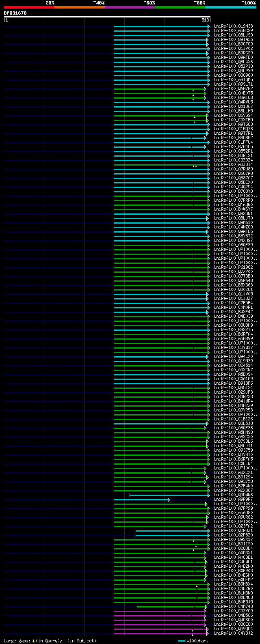Open hit UniRef100_B9HBX4

pos(233,584)
